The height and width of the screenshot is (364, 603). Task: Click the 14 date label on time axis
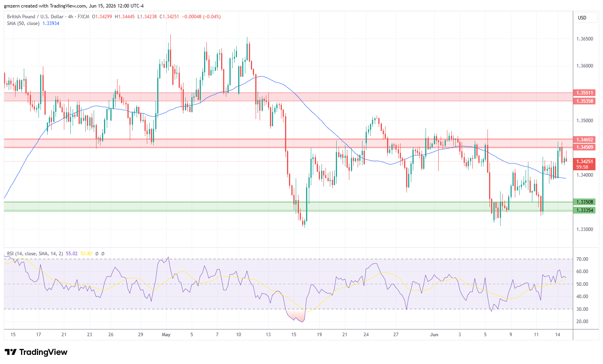coord(558,335)
